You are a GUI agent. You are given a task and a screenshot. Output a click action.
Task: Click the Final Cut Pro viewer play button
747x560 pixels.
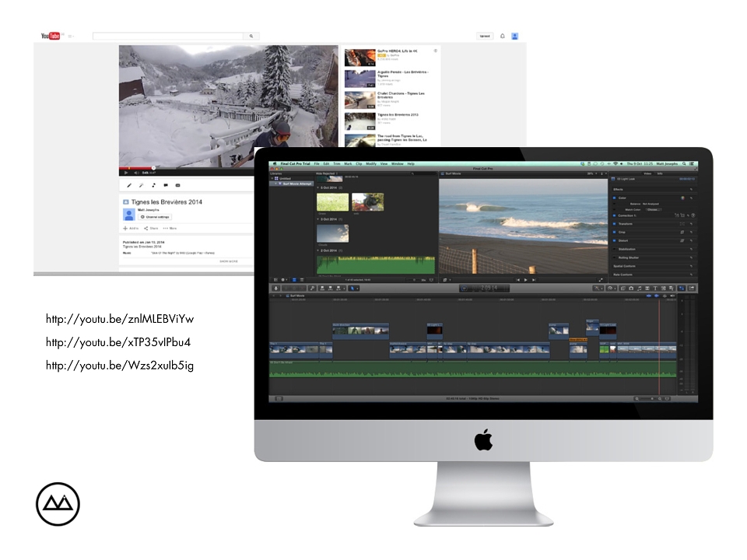(525, 280)
